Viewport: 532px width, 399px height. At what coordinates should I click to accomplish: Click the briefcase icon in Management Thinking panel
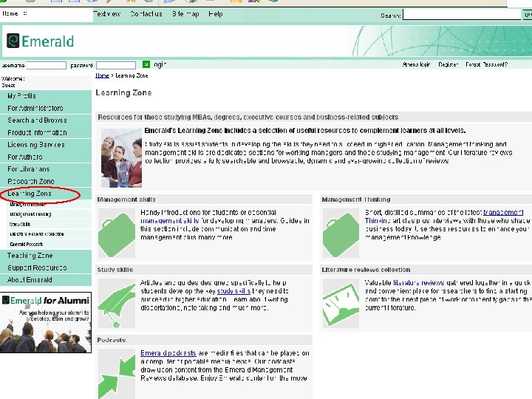(341, 233)
